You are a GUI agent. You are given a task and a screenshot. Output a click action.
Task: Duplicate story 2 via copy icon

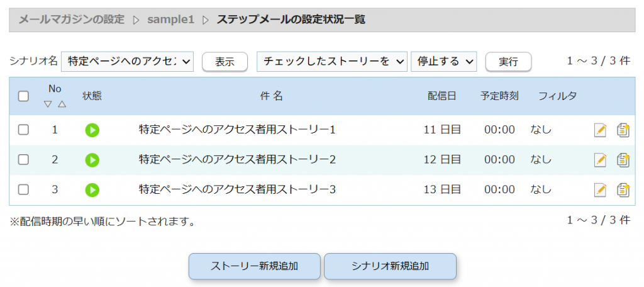click(623, 160)
